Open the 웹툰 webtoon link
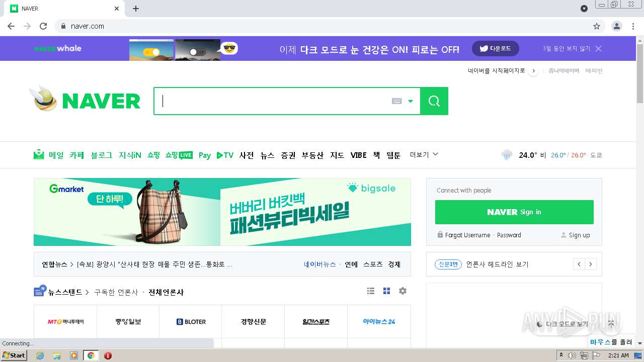This screenshot has height=362, width=644. (393, 155)
